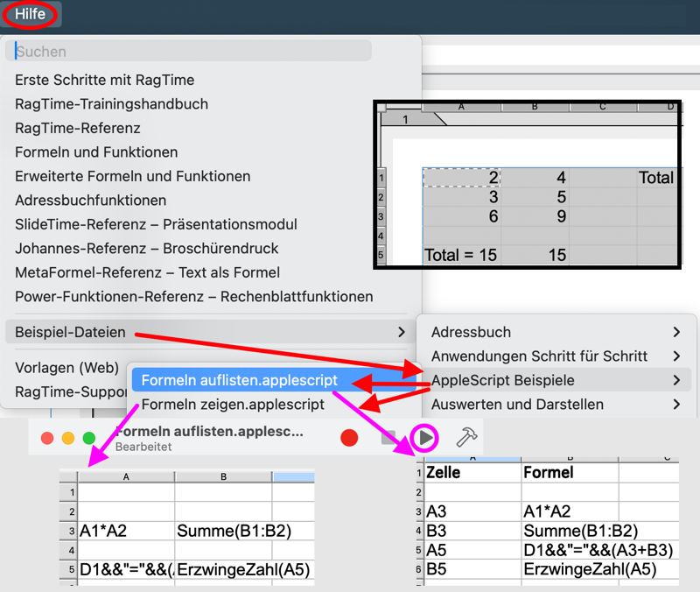Click row header 3 in upper spreadsheet

(x=381, y=216)
